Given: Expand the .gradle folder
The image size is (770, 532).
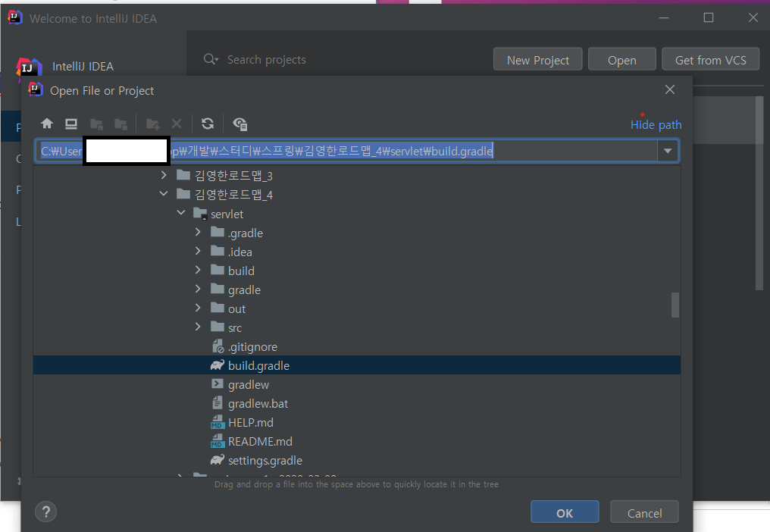Looking at the screenshot, I should point(198,232).
